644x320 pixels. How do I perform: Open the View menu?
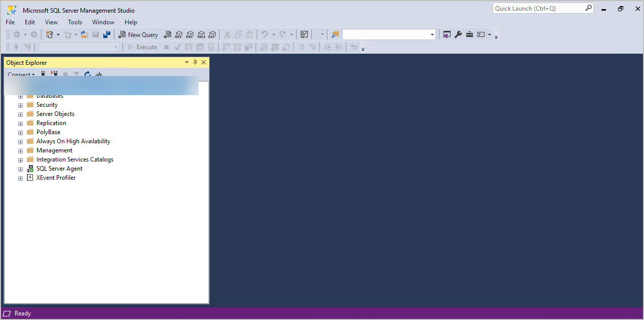[x=51, y=22]
